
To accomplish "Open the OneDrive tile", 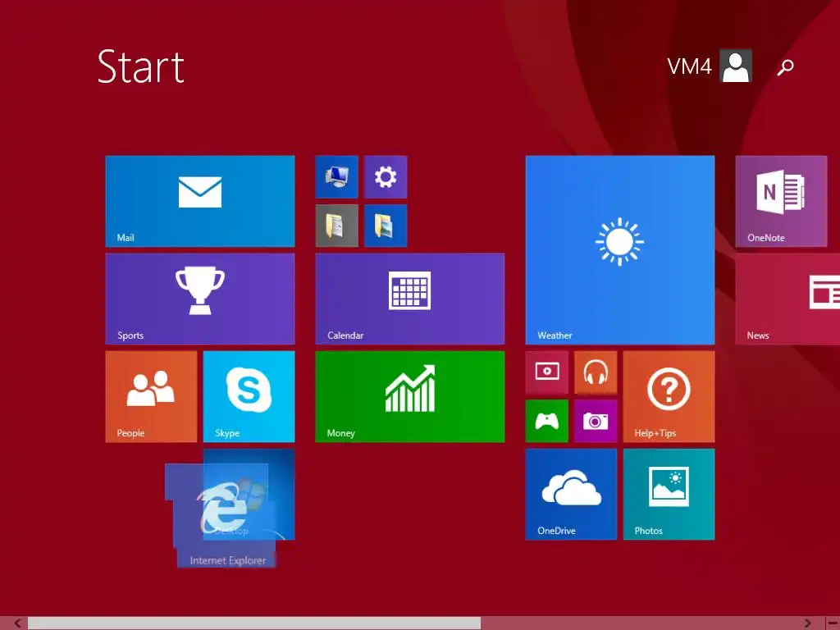I will pos(571,494).
